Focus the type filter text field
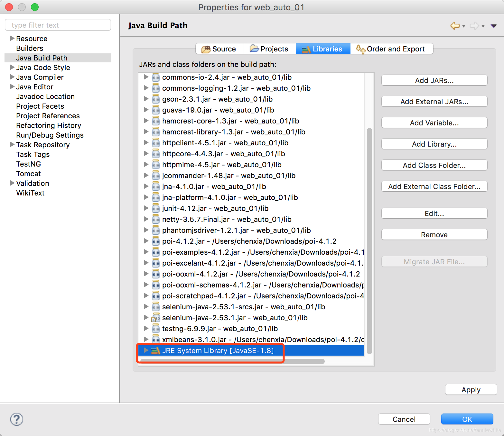Viewport: 504px width, 436px height. click(58, 25)
